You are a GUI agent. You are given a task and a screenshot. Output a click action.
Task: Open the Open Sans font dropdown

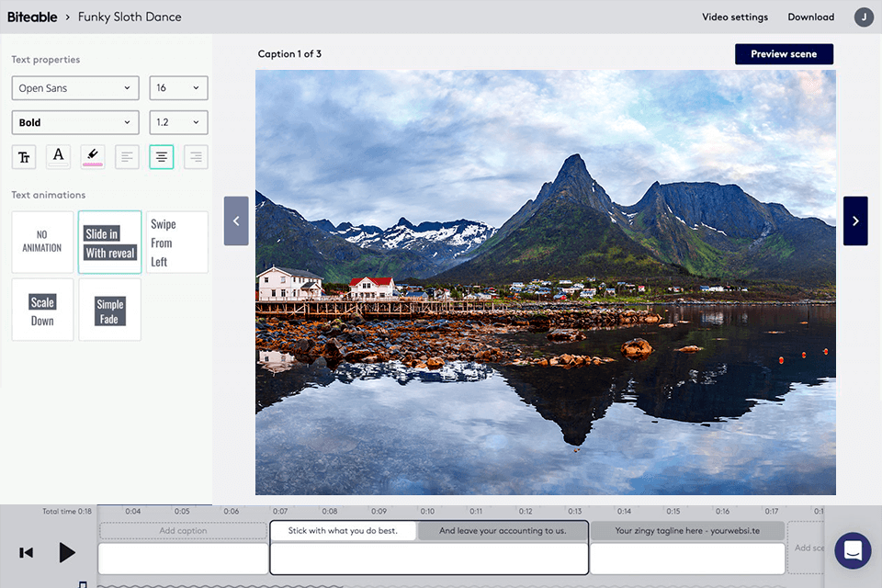coord(74,87)
